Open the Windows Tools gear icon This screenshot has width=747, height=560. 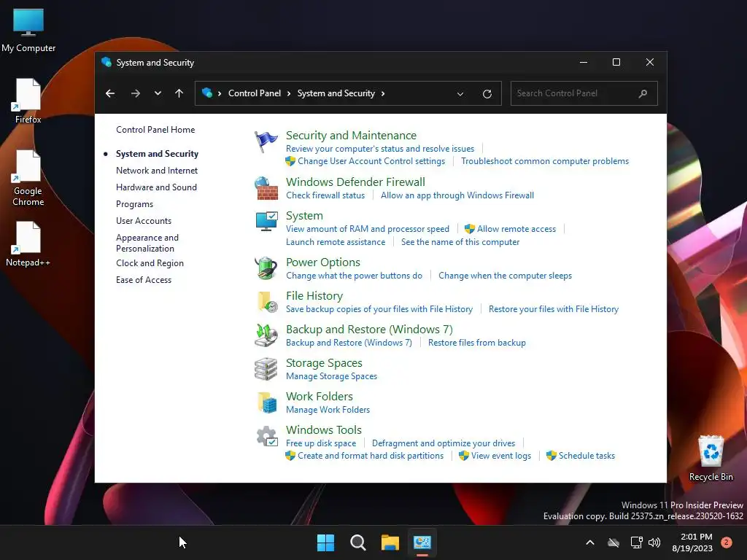tap(267, 436)
